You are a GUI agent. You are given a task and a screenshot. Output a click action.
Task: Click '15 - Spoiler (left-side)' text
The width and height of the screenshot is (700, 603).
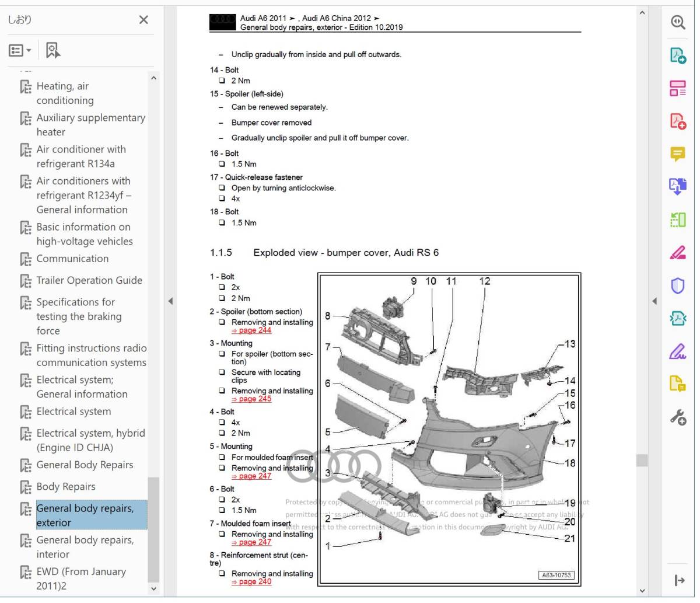[x=247, y=94]
